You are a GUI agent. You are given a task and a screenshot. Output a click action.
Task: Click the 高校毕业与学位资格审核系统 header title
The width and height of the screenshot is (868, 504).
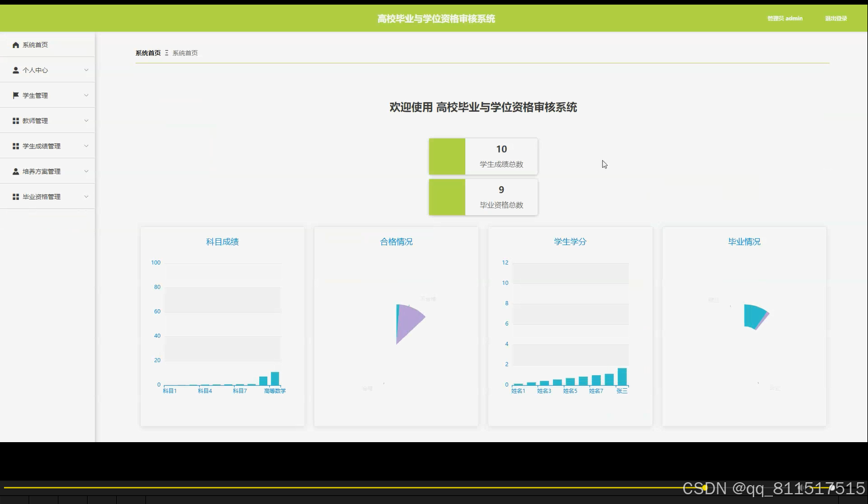[x=436, y=19]
